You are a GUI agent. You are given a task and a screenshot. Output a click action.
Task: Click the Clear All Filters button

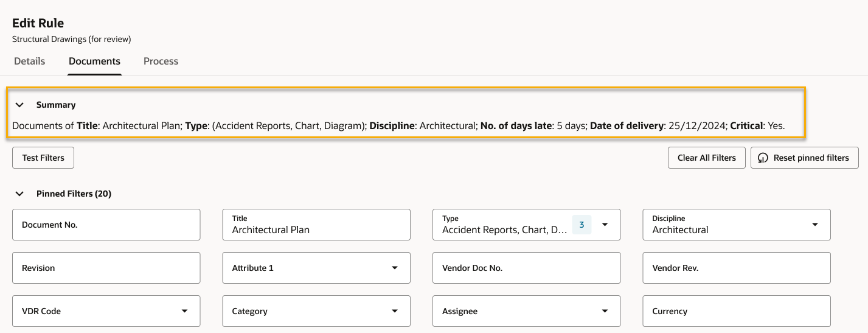click(706, 158)
